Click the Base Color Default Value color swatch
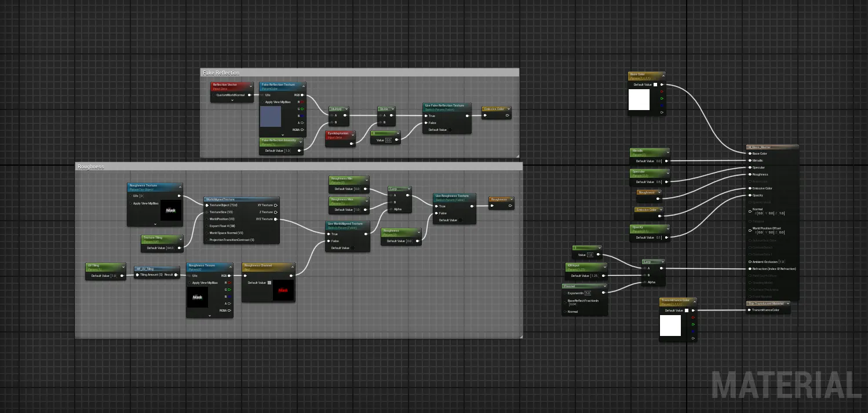 (x=655, y=85)
